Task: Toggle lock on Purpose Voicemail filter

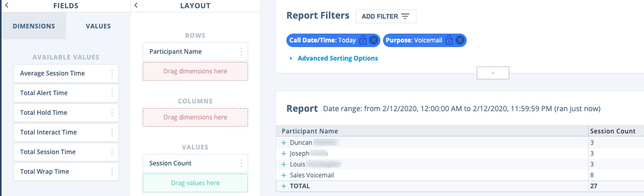Action: 449,40
